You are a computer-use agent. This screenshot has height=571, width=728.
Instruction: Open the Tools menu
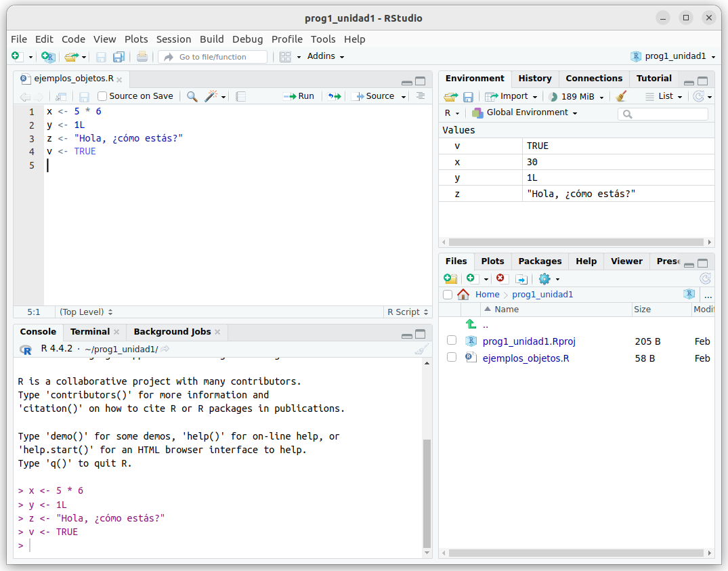coord(323,39)
